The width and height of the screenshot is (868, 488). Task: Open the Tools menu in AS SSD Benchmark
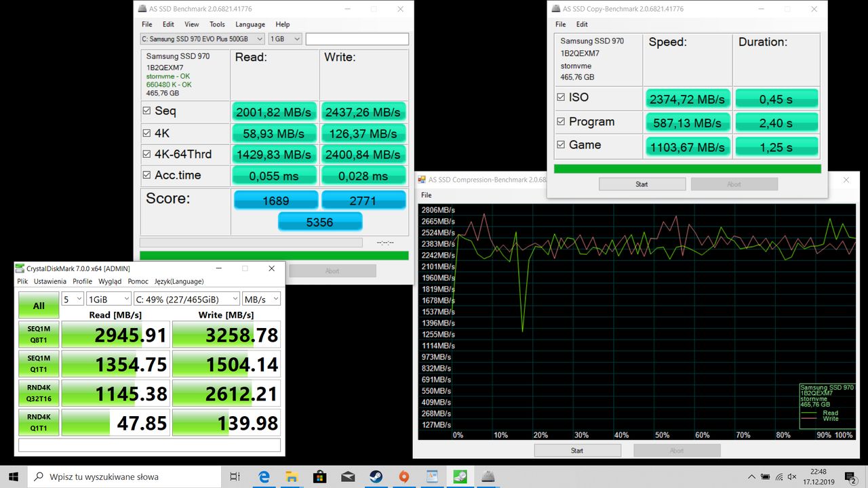click(217, 24)
